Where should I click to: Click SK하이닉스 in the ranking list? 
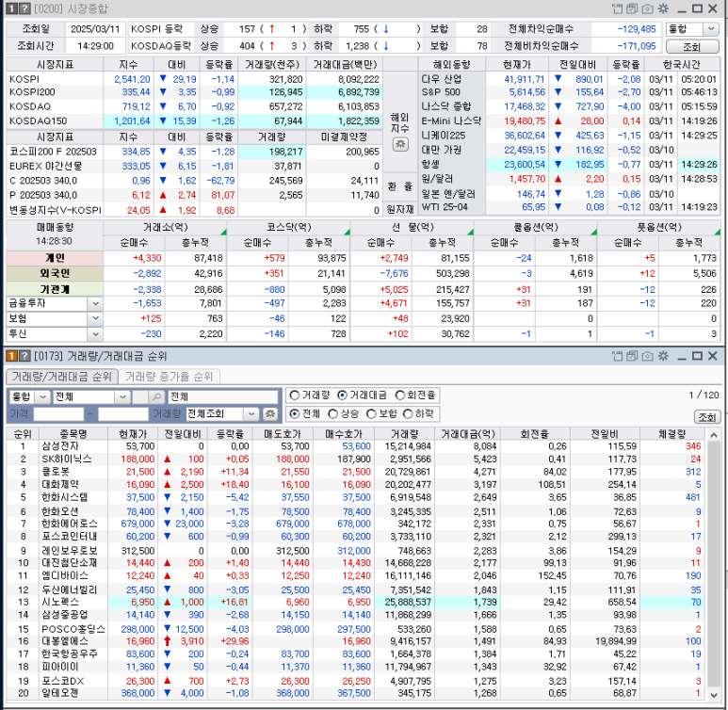[66, 459]
